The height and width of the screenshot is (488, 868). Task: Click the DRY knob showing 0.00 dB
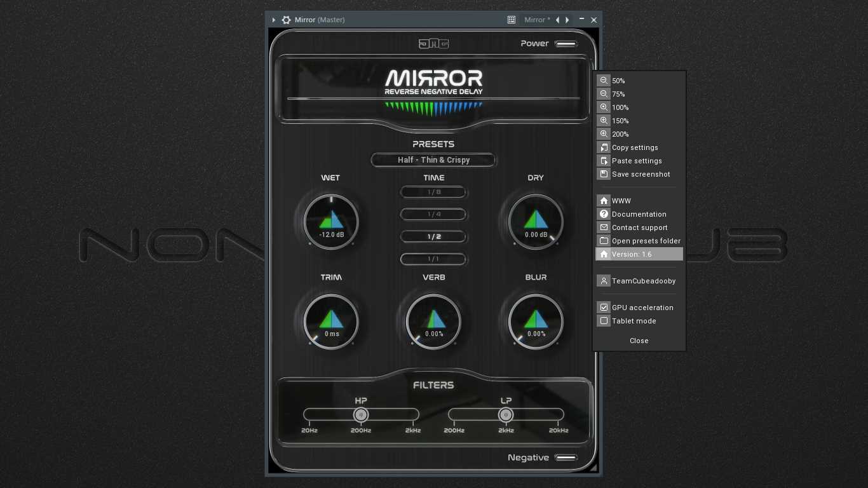(x=536, y=222)
